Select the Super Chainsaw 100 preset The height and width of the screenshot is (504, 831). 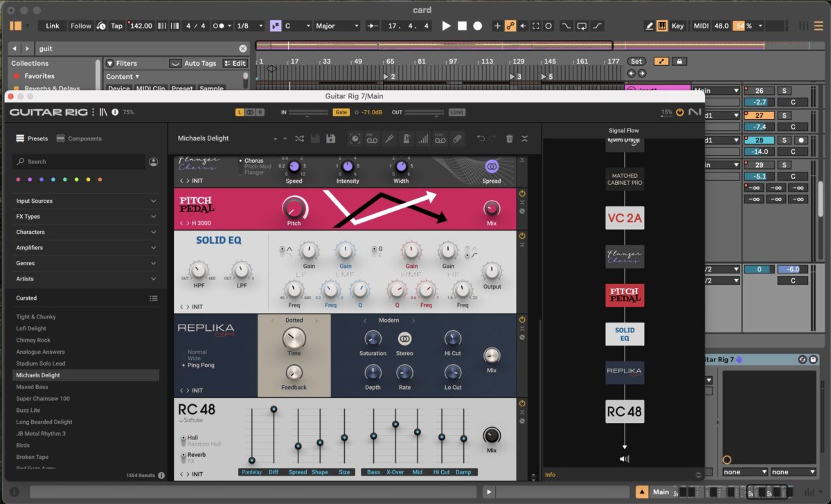(x=43, y=399)
